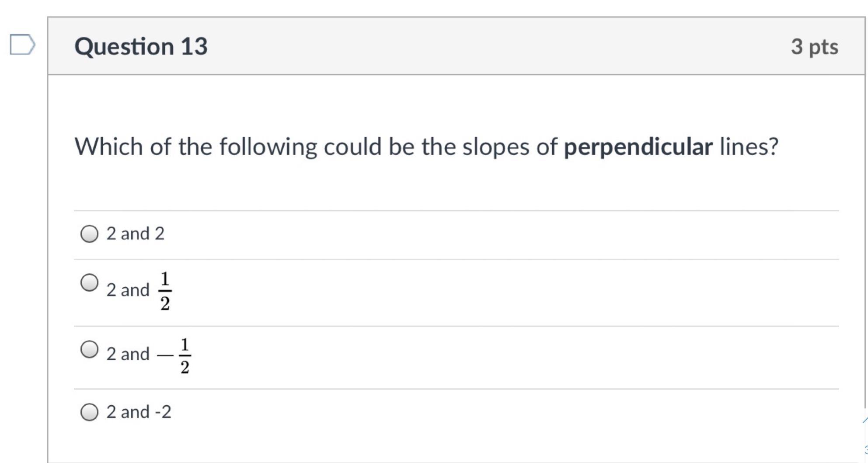
Task: Click the "2 and -2" answer label
Action: click(139, 412)
